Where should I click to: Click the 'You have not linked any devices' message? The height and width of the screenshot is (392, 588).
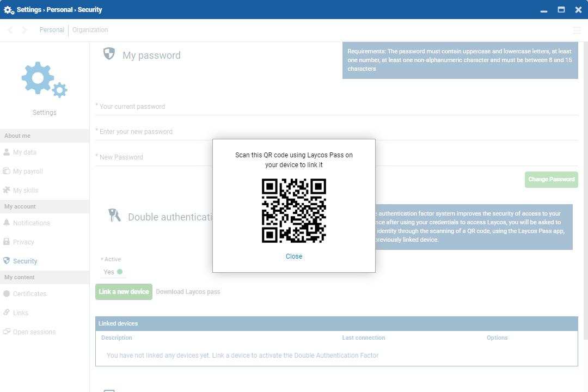(242, 355)
